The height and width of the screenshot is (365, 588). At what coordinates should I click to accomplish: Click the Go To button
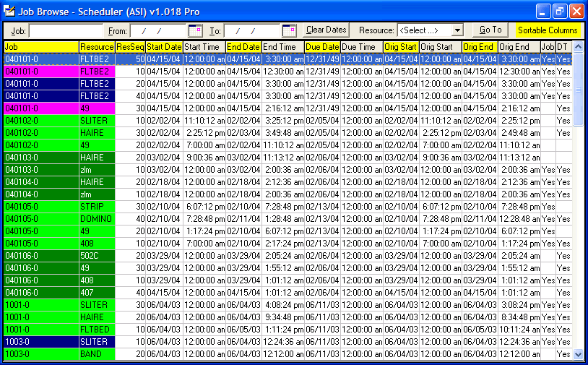pyautogui.click(x=490, y=30)
